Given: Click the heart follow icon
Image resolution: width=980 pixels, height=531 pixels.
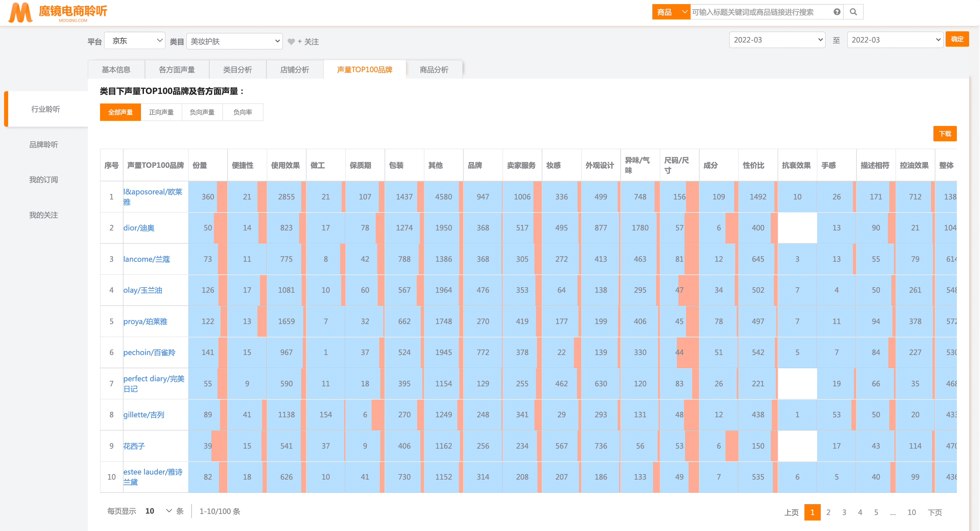Looking at the screenshot, I should [291, 42].
